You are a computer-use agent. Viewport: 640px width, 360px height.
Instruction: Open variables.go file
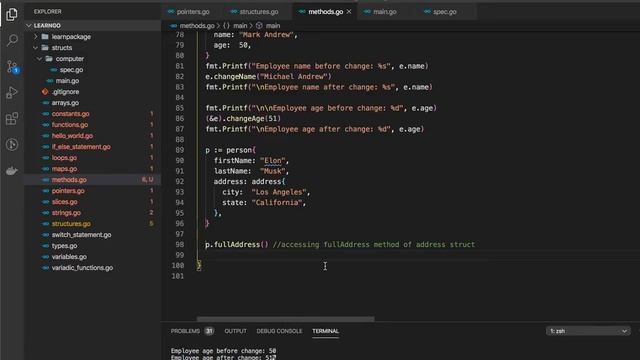pyautogui.click(x=69, y=257)
